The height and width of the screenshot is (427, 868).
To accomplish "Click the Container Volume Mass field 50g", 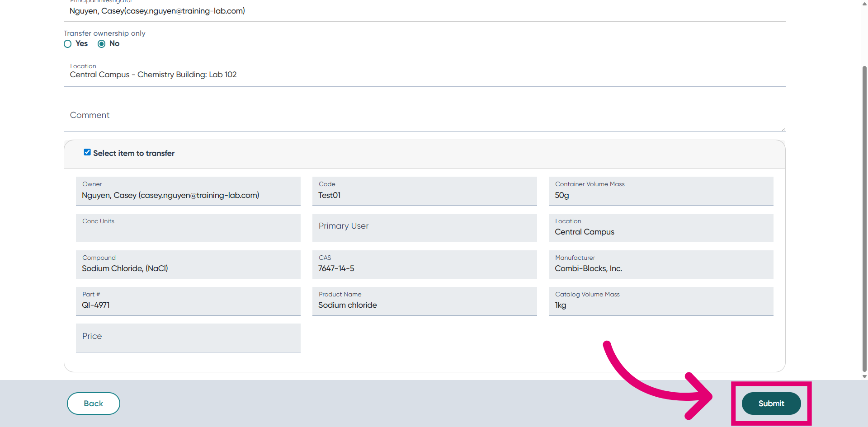I will pyautogui.click(x=661, y=191).
